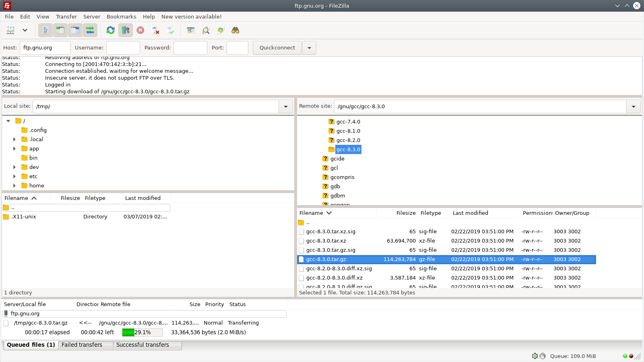
Task: Open the Transfer menu
Action: click(x=66, y=16)
